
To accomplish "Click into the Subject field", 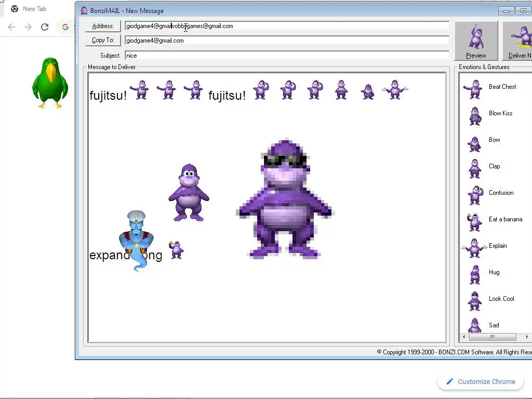I will 287,55.
